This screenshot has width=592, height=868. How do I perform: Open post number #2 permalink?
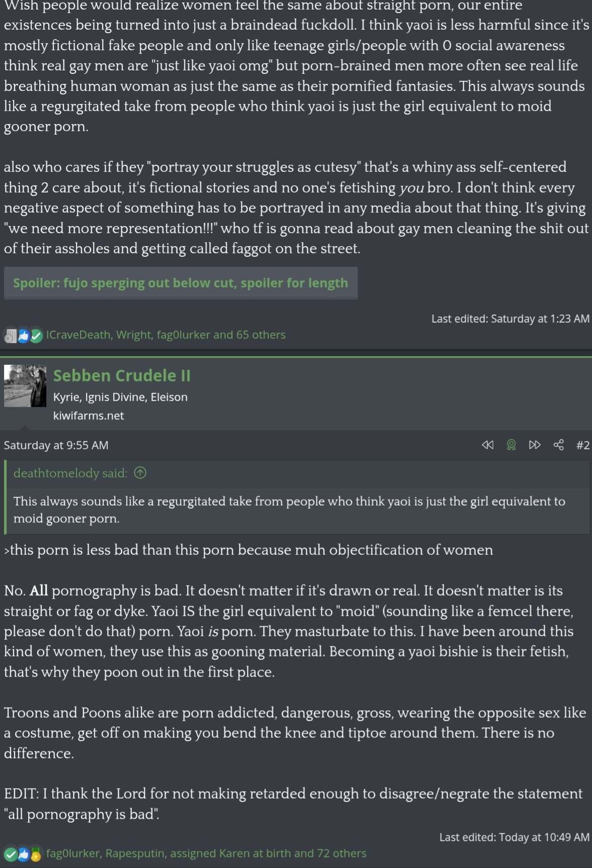(582, 445)
